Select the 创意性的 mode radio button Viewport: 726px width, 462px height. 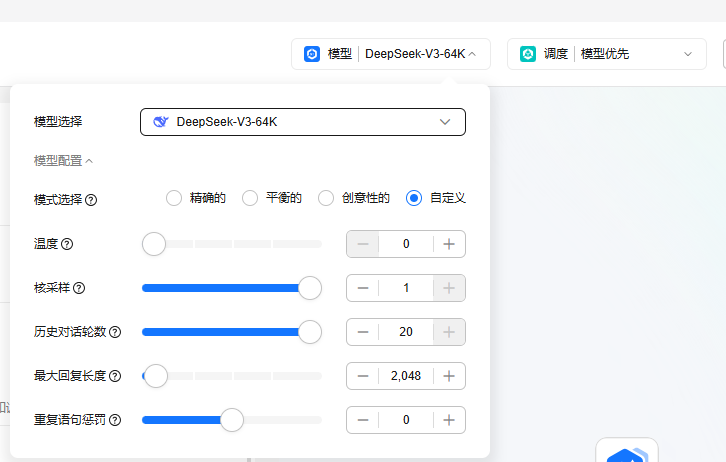point(325,198)
